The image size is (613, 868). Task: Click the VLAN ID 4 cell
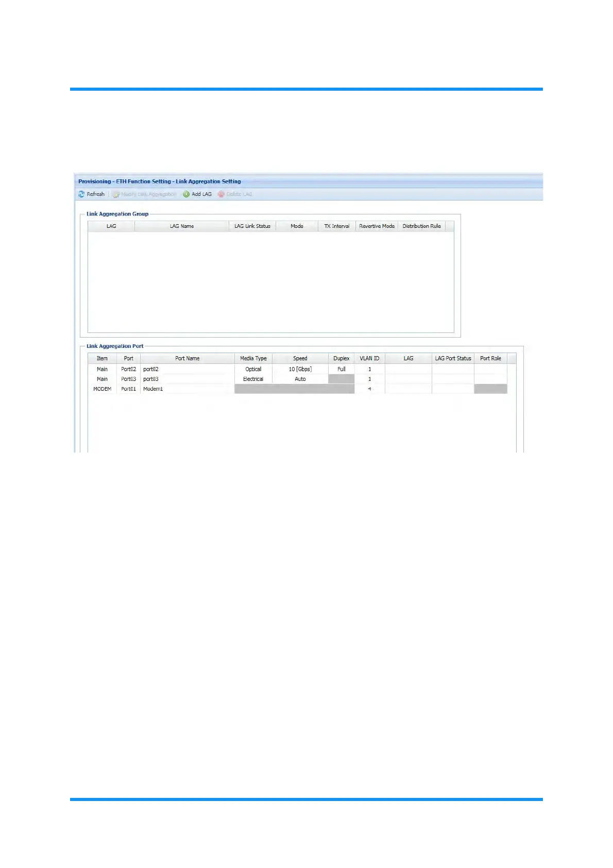(370, 389)
